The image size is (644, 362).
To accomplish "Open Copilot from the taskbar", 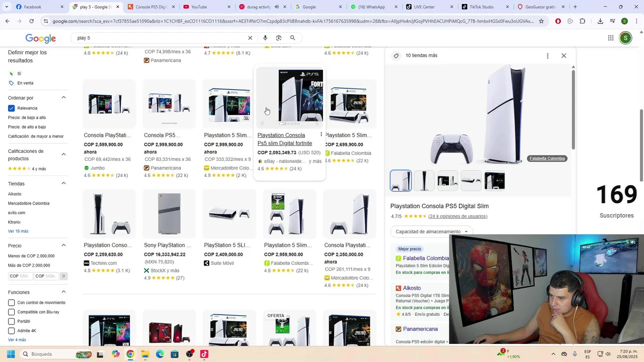I will coord(116,354).
